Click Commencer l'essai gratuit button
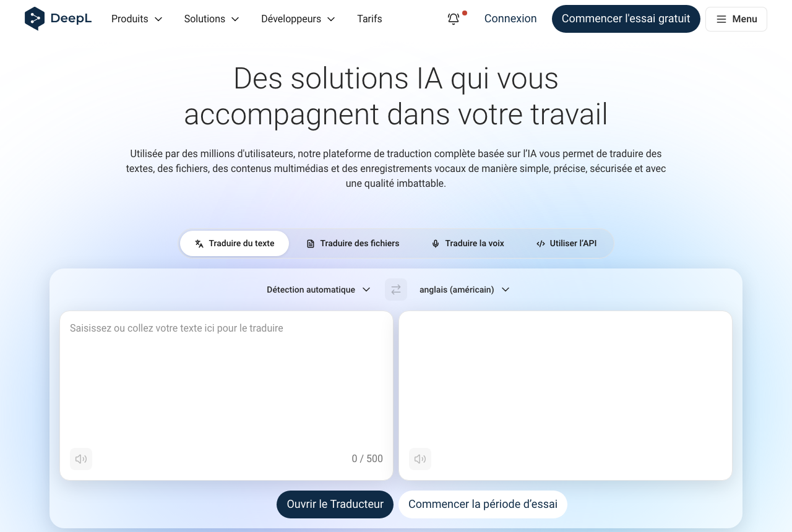Image resolution: width=792 pixels, height=532 pixels. pyautogui.click(x=626, y=19)
